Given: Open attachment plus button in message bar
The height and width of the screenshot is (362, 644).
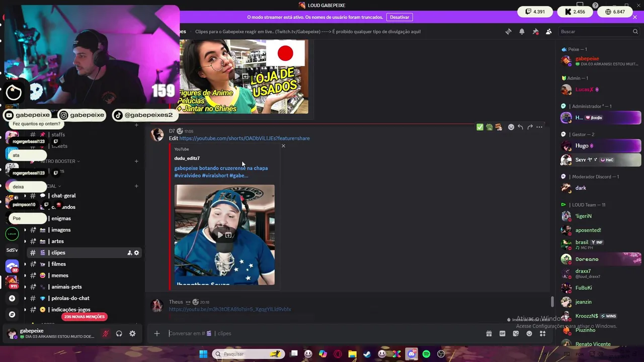Looking at the screenshot, I should 157,333.
